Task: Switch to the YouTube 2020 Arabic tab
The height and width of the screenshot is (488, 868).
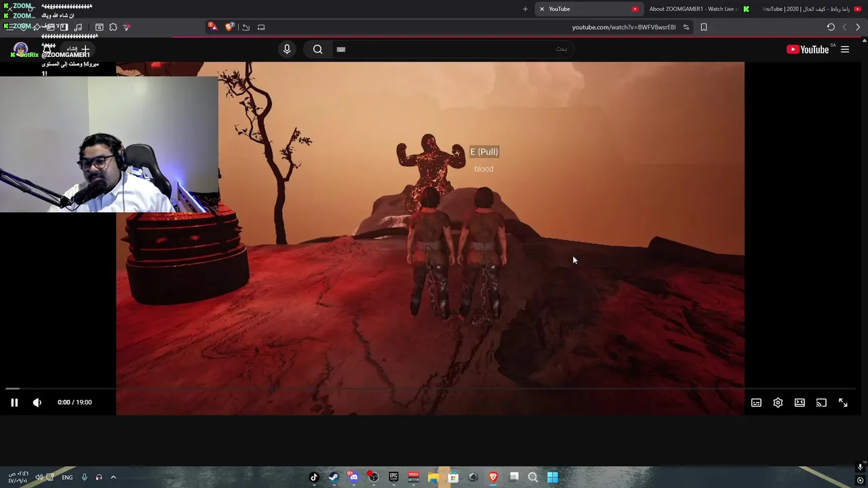Action: tap(812, 9)
